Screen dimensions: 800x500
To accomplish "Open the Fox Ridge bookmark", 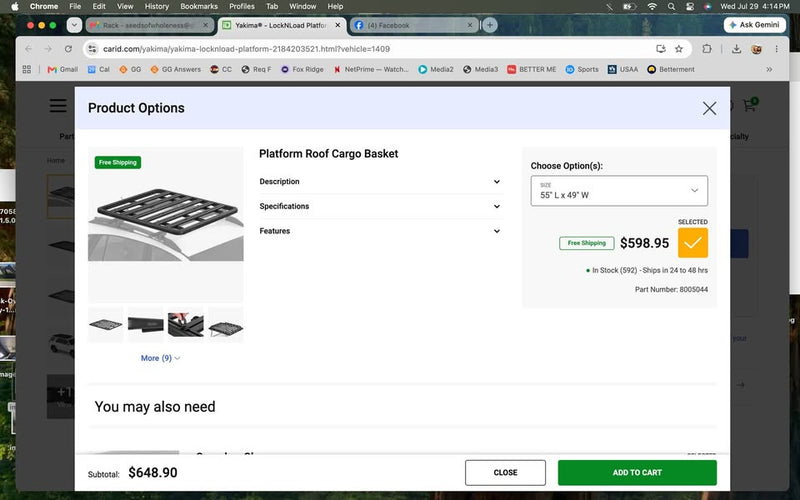I will point(302,69).
